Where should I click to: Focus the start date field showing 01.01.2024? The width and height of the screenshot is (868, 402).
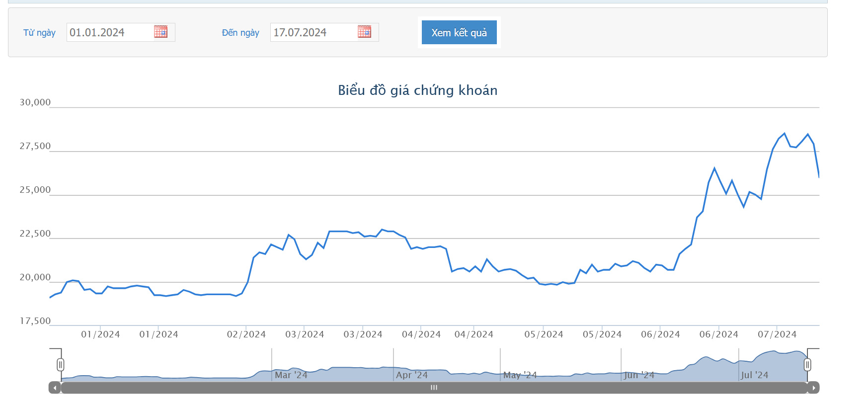[x=109, y=33]
